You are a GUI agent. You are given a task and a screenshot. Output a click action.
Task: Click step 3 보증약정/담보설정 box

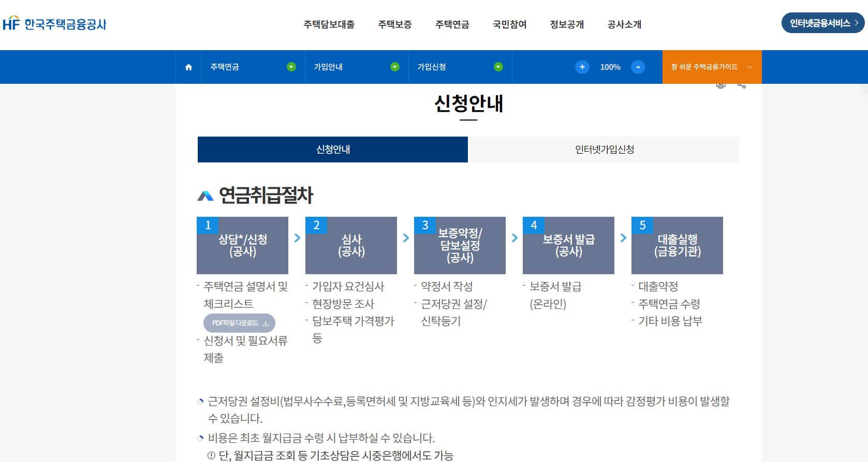tap(460, 245)
